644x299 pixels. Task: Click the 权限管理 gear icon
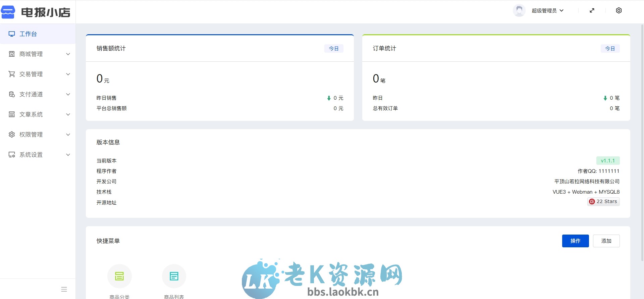12,135
